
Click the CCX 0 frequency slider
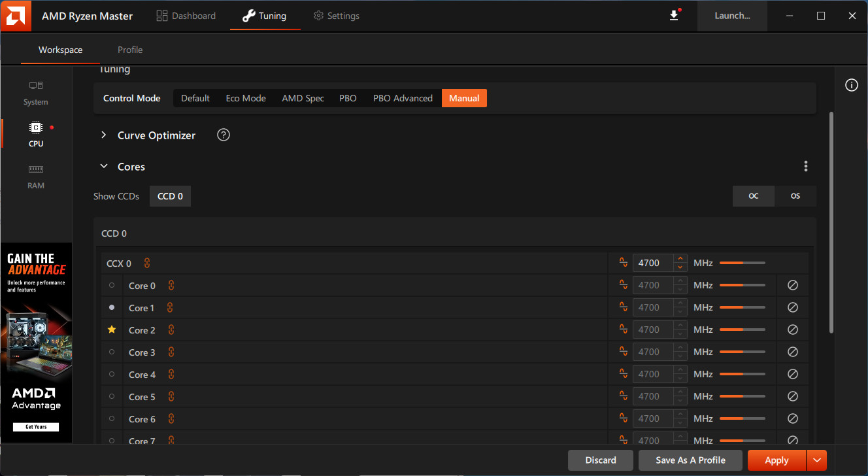[x=742, y=263]
